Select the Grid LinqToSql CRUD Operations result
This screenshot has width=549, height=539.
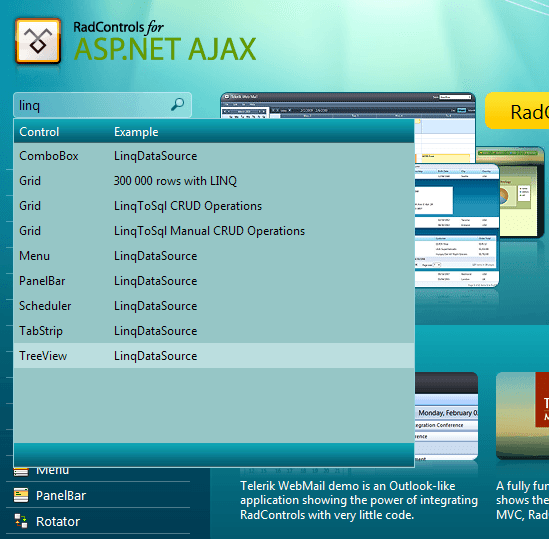coord(214,206)
